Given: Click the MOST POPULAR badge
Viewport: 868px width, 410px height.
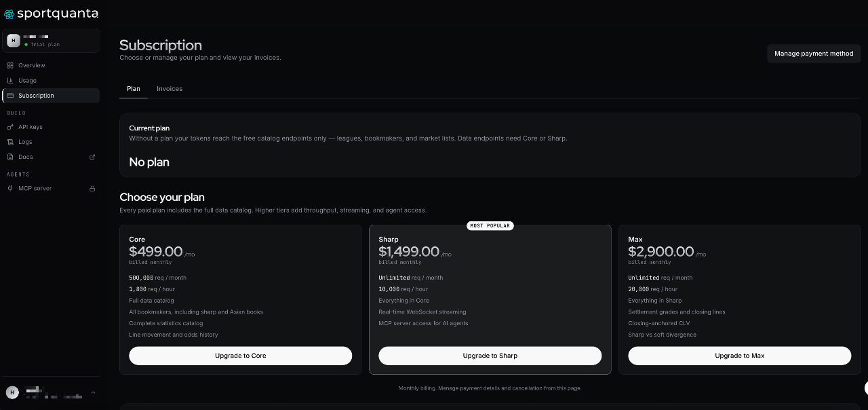Looking at the screenshot, I should 490,225.
